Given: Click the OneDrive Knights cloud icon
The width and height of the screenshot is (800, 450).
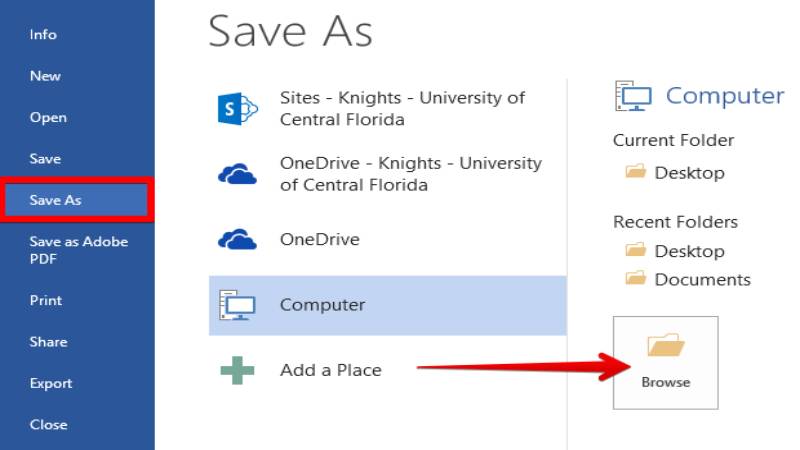Looking at the screenshot, I should coord(238,175).
